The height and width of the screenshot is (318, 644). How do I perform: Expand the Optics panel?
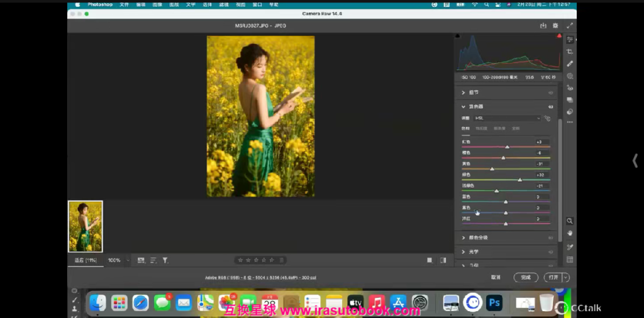click(x=464, y=252)
